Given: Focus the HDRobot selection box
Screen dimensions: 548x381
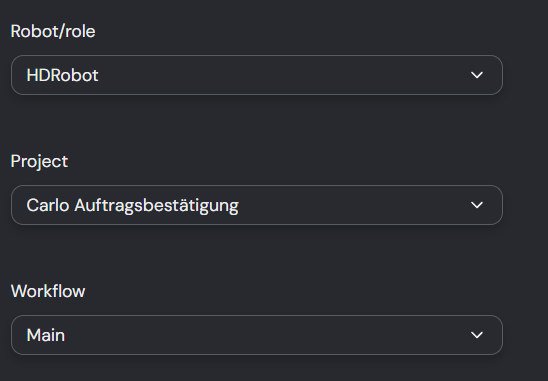Looking at the screenshot, I should 257,75.
